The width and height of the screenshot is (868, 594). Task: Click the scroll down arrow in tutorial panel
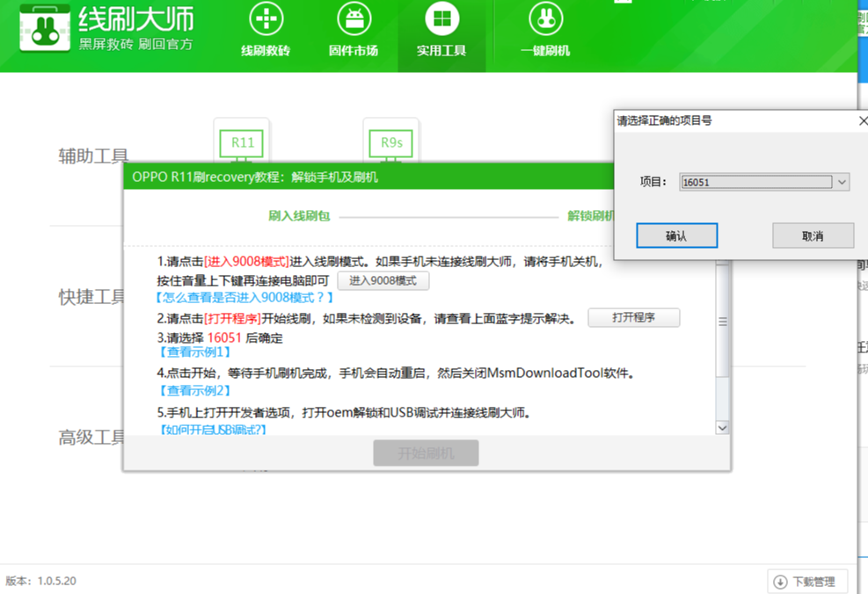722,428
